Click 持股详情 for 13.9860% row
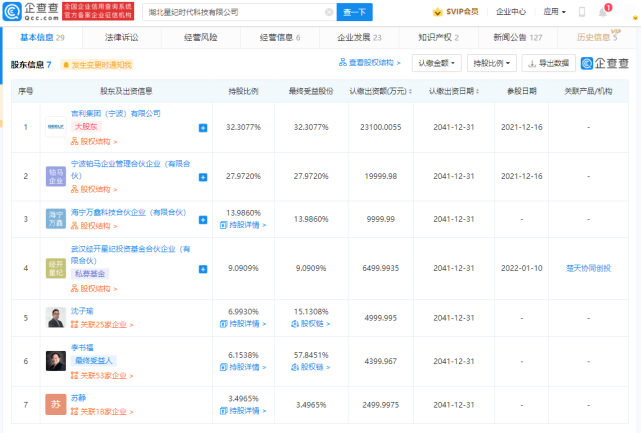Image resolution: width=641 pixels, height=433 pixels. [x=243, y=225]
